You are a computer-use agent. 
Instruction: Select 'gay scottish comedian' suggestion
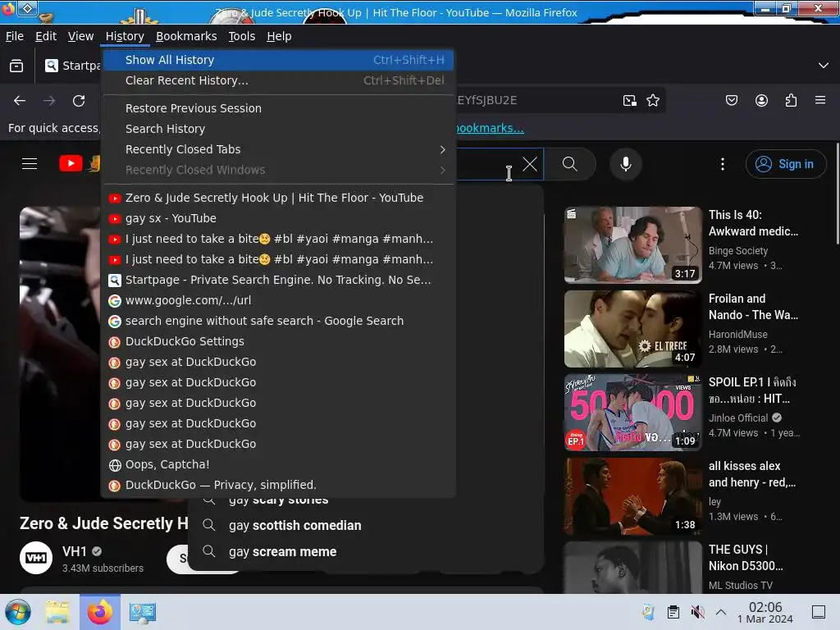tap(294, 526)
